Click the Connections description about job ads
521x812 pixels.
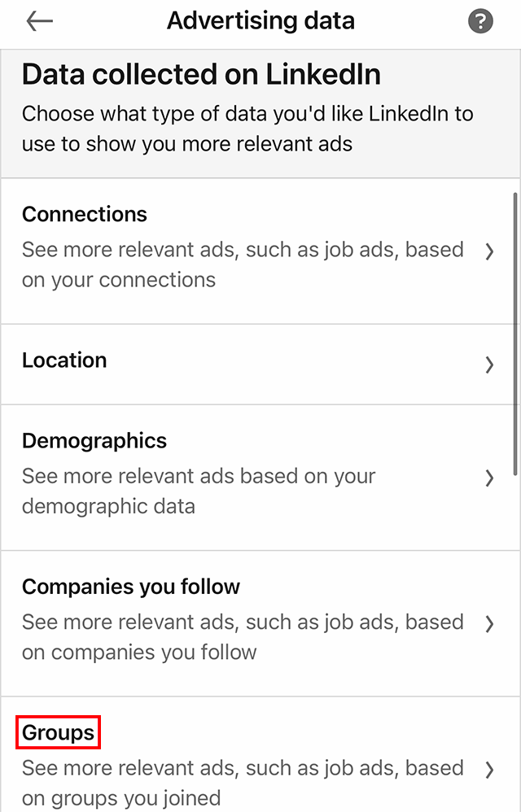243,264
